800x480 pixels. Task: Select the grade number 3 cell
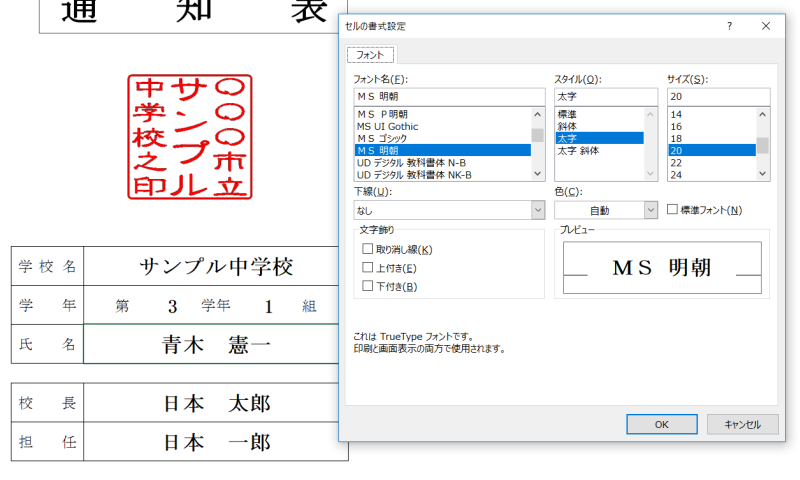pos(172,306)
